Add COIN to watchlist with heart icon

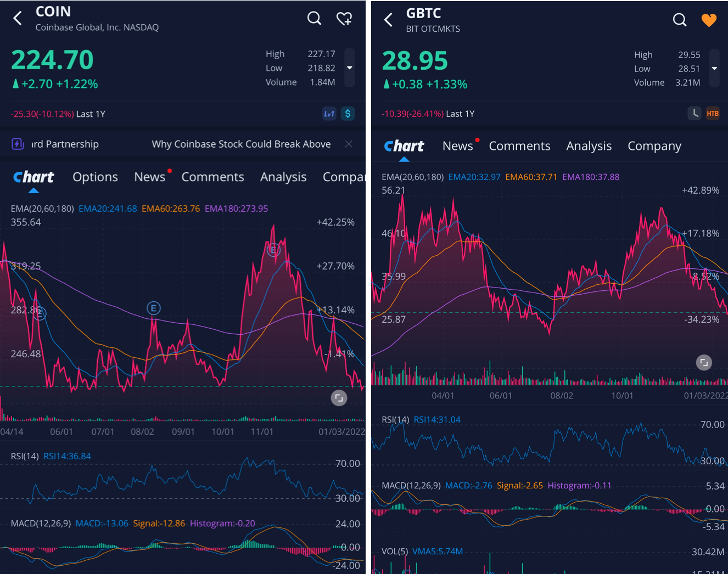344,19
